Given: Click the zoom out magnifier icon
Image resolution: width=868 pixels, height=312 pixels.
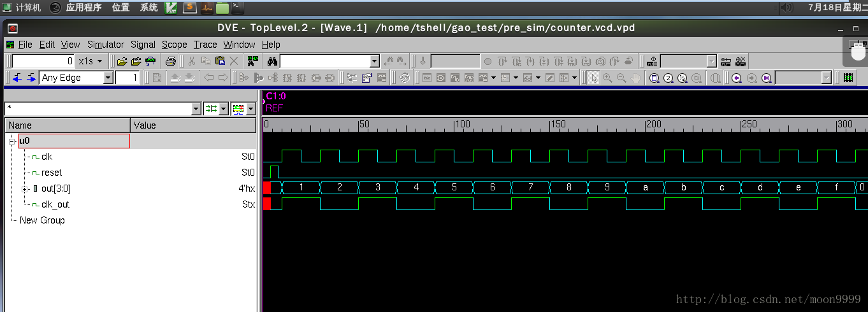Looking at the screenshot, I should (x=621, y=78).
